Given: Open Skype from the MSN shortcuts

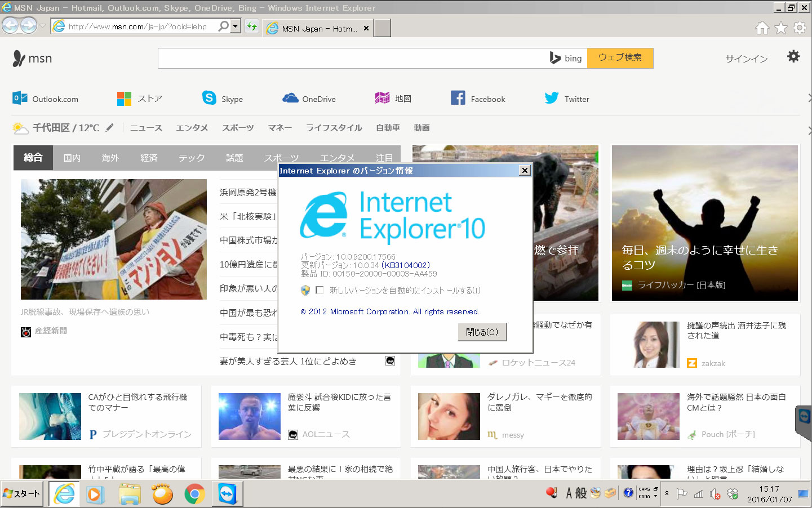Looking at the screenshot, I should 223,99.
